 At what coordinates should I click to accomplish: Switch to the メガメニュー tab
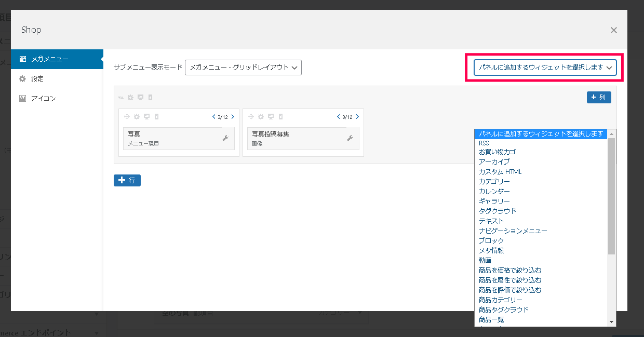(57, 59)
